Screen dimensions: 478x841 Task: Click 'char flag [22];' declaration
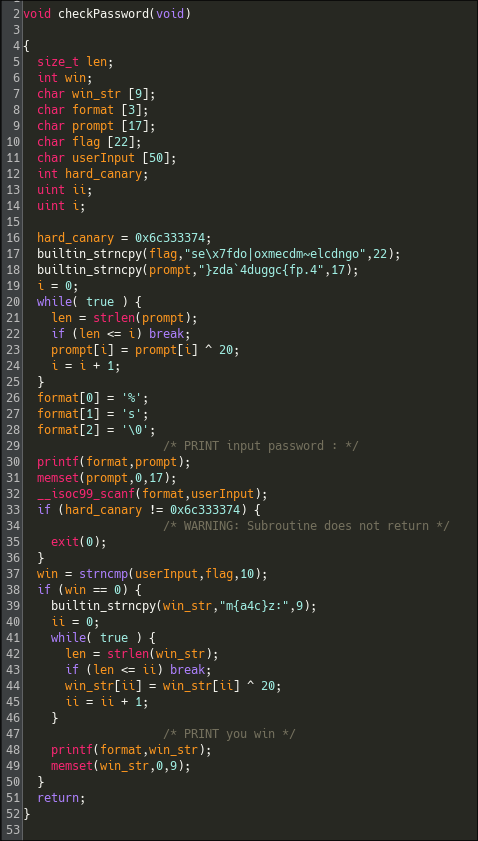(89, 142)
